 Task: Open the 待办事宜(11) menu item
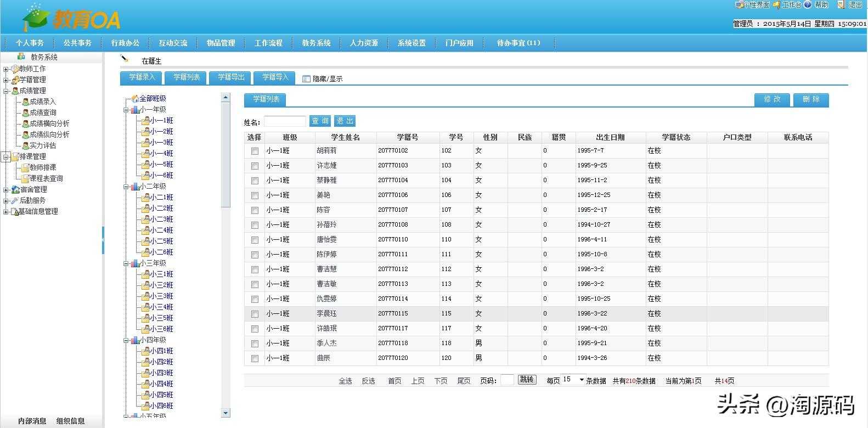coord(518,43)
